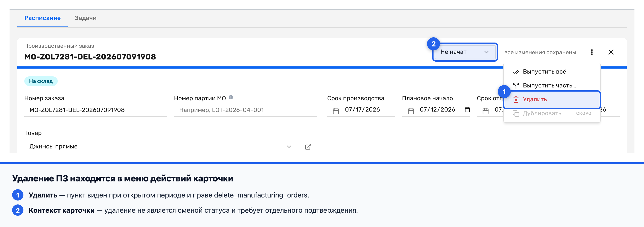
Task: Expand the Не начат status dropdown
Action: pos(465,52)
